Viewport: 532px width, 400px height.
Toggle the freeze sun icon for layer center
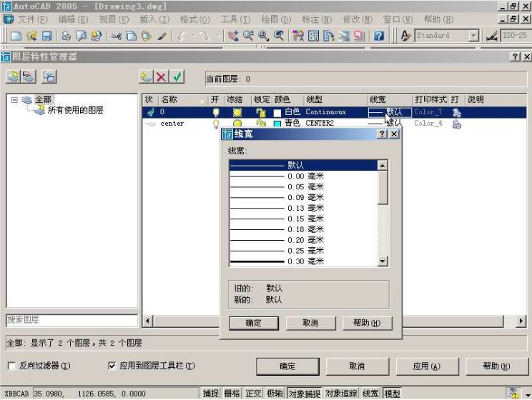pos(237,124)
